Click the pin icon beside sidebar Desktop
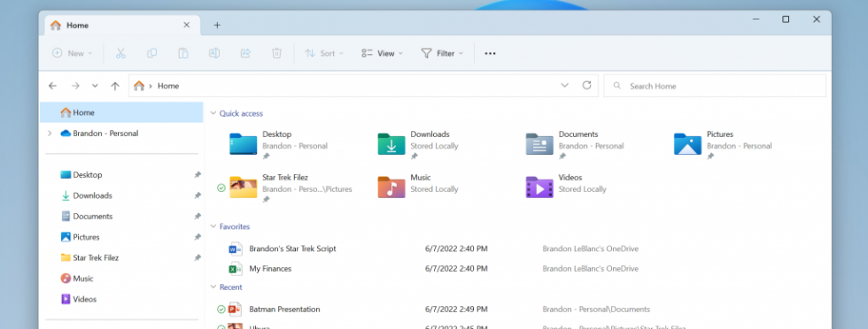 click(x=198, y=175)
